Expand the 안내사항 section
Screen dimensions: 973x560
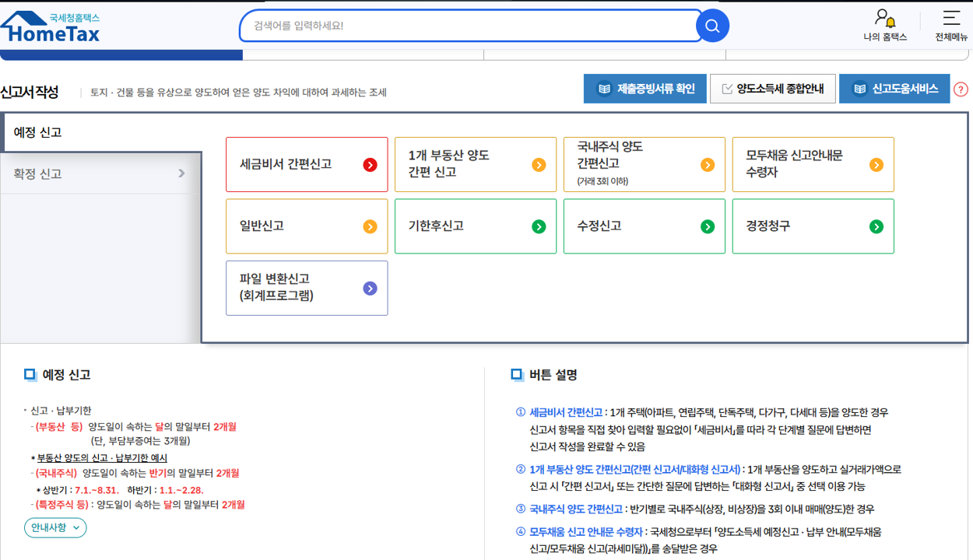(x=55, y=526)
